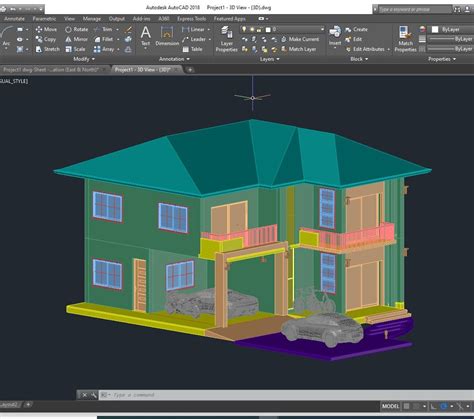Choose the Text annotation tool
474x419 pixels.
pos(145,36)
